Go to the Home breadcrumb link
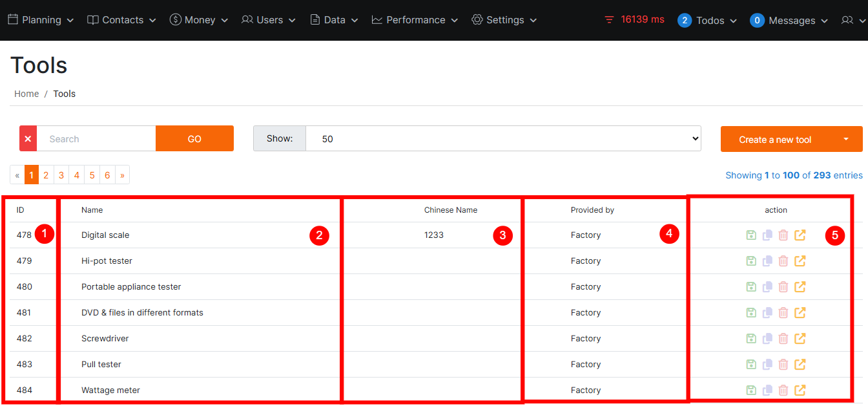Viewport: 868px width, 406px height. click(x=26, y=94)
